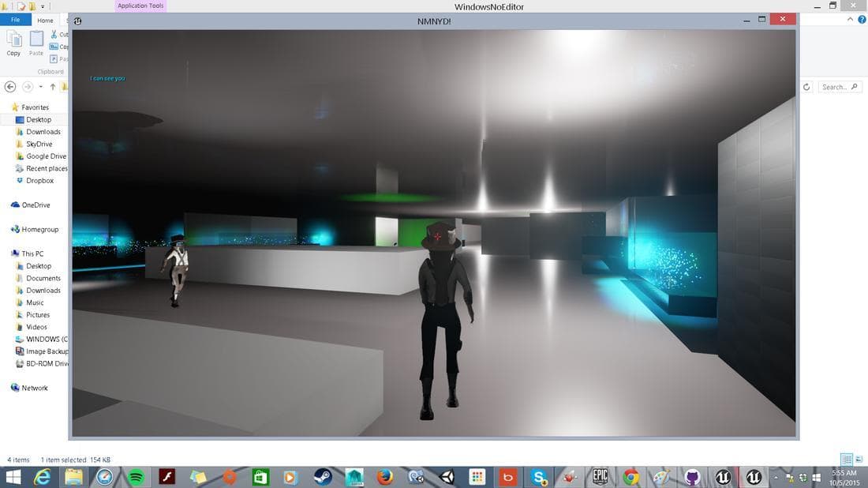The width and height of the screenshot is (868, 488).
Task: Launch Steam from the taskbar
Action: (x=323, y=477)
